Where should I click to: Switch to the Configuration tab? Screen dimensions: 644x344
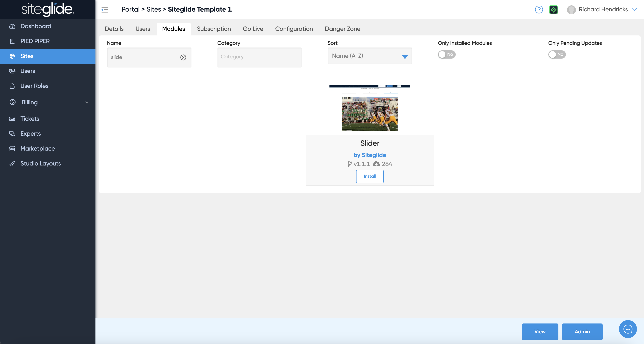pyautogui.click(x=294, y=29)
